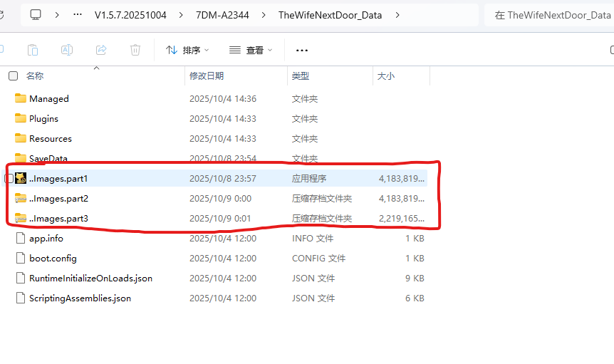Select the ScriptingAssemblies.json file icon

click(21, 298)
